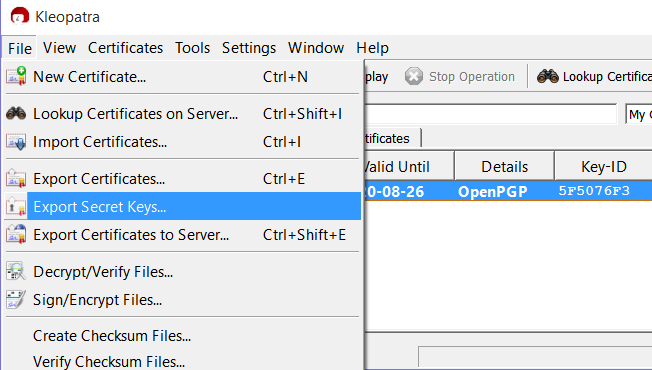This screenshot has height=370, width=652.
Task: Open the Certificates menu
Action: [x=125, y=48]
